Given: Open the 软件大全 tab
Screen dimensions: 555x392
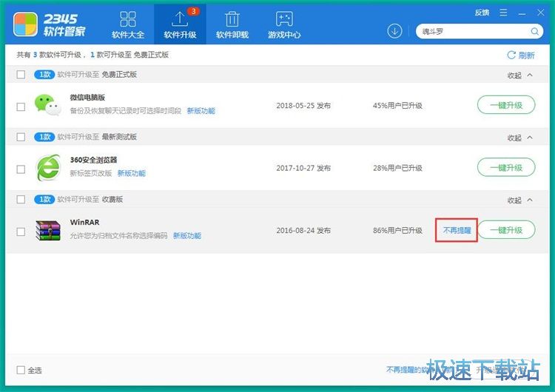Looking at the screenshot, I should (x=128, y=24).
